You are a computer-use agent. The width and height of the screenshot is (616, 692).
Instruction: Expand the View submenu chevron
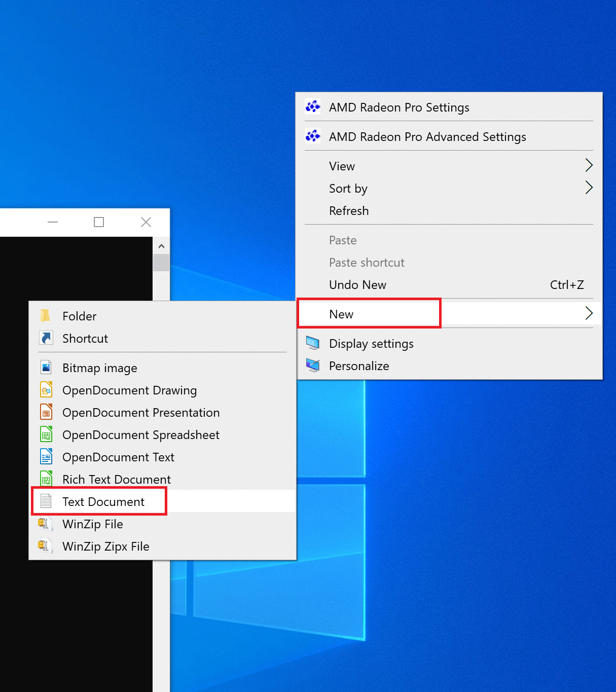click(588, 165)
